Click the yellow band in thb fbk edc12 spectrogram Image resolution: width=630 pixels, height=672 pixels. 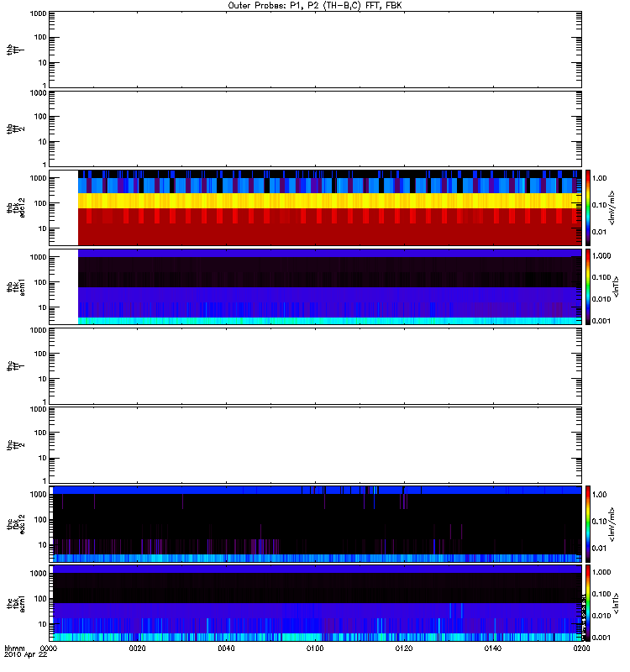point(329,201)
